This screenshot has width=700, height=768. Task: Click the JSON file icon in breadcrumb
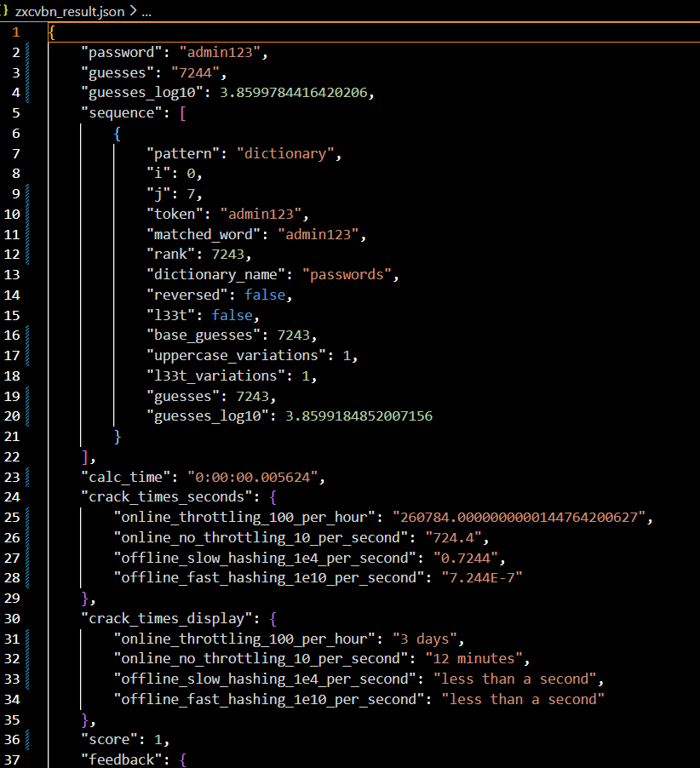click(5, 13)
